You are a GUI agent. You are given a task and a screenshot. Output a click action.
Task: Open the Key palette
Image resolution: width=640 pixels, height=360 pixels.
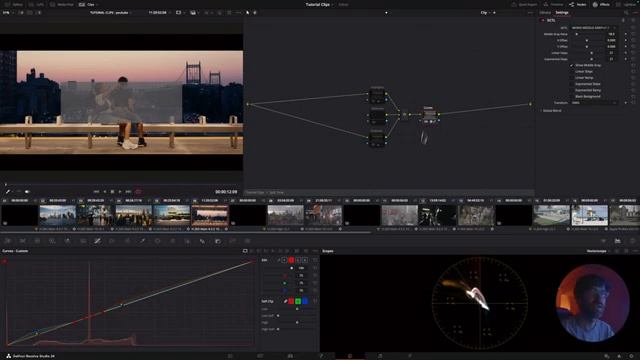pos(218,241)
